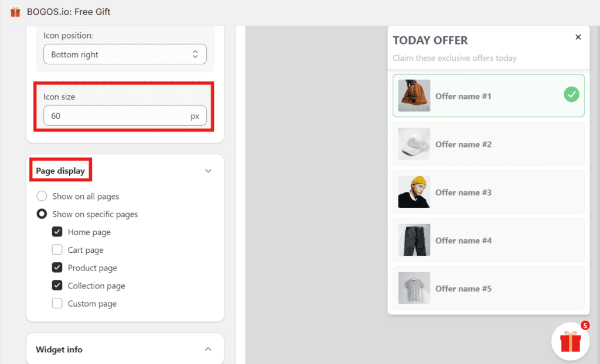Image resolution: width=600 pixels, height=364 pixels.
Task: Click the BOGOS.io gift app icon
Action: 15,12
